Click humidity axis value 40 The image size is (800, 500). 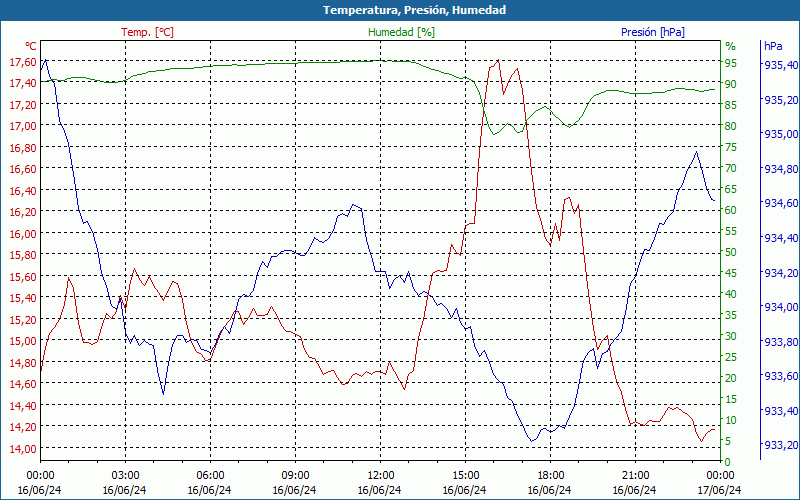[x=731, y=294]
